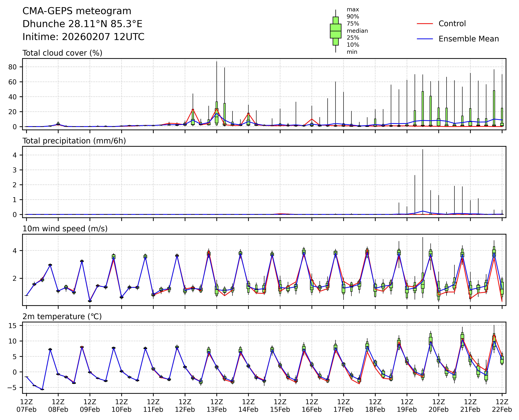Click the 12Z 18Feb time axis label

coord(375,406)
